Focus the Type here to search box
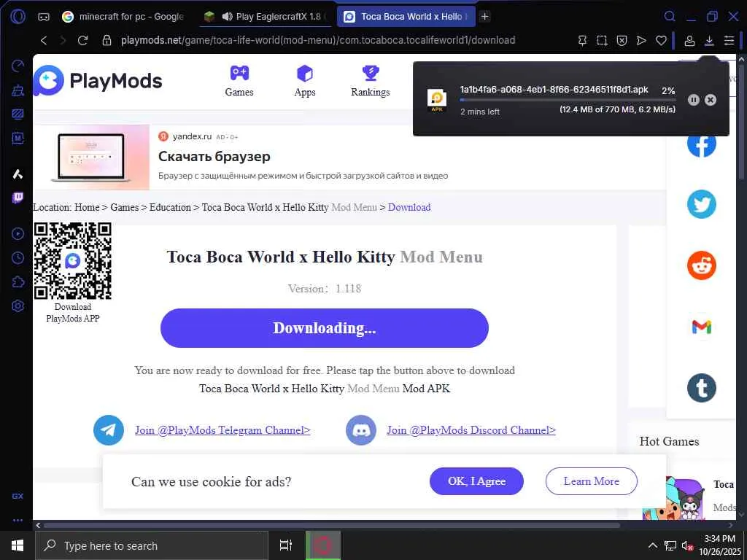Screen dimensions: 747x560 point(152,545)
